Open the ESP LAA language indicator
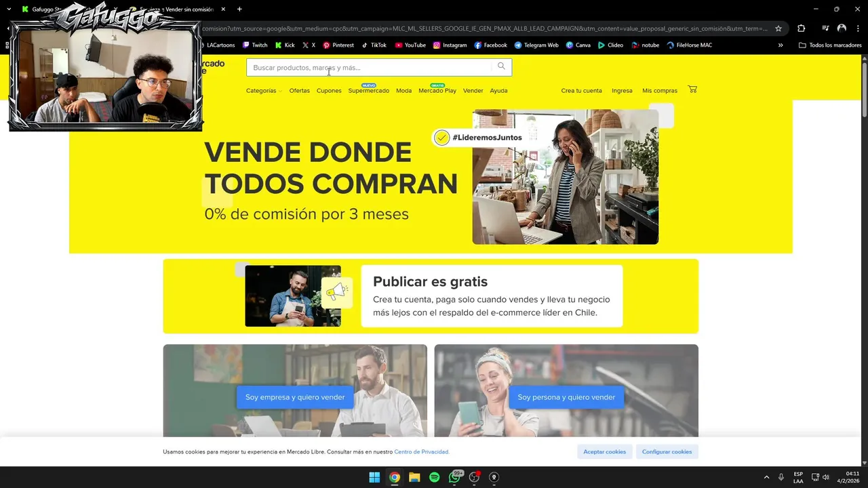Viewport: 868px width, 488px height. pyautogui.click(x=798, y=477)
